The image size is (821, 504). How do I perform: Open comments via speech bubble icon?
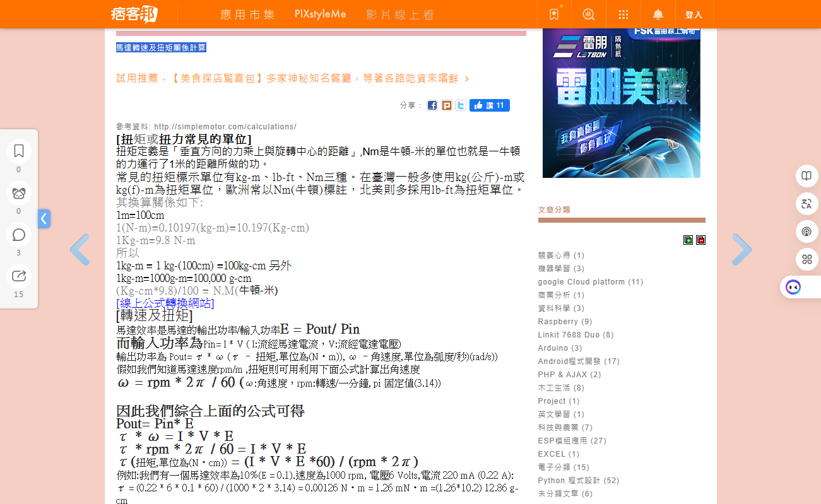click(x=19, y=235)
